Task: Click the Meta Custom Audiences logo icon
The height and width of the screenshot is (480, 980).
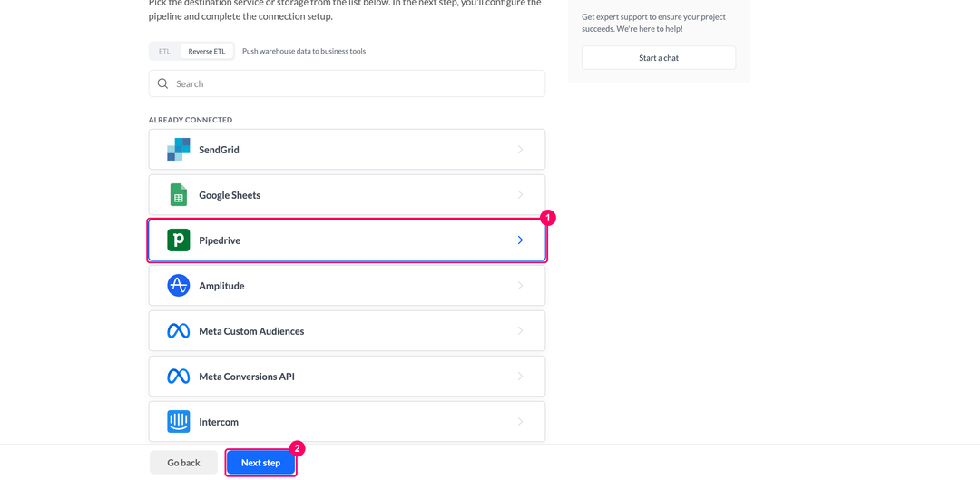Action: (x=178, y=331)
